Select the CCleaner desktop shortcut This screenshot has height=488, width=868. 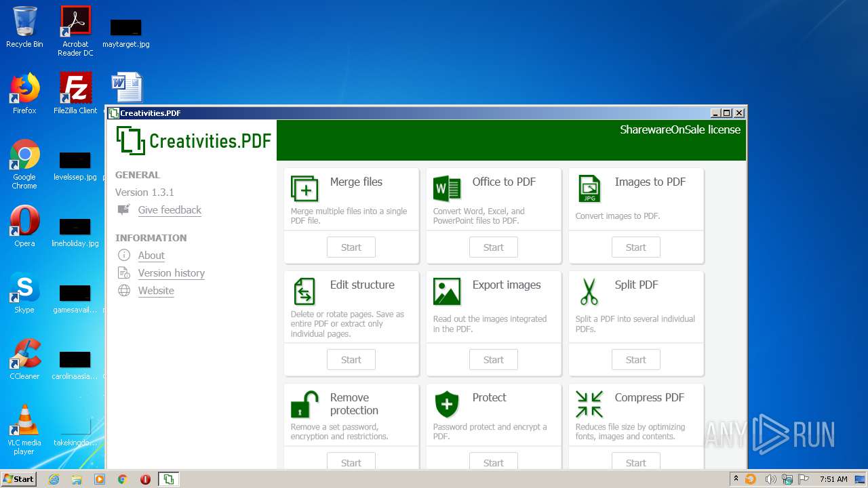point(24,359)
